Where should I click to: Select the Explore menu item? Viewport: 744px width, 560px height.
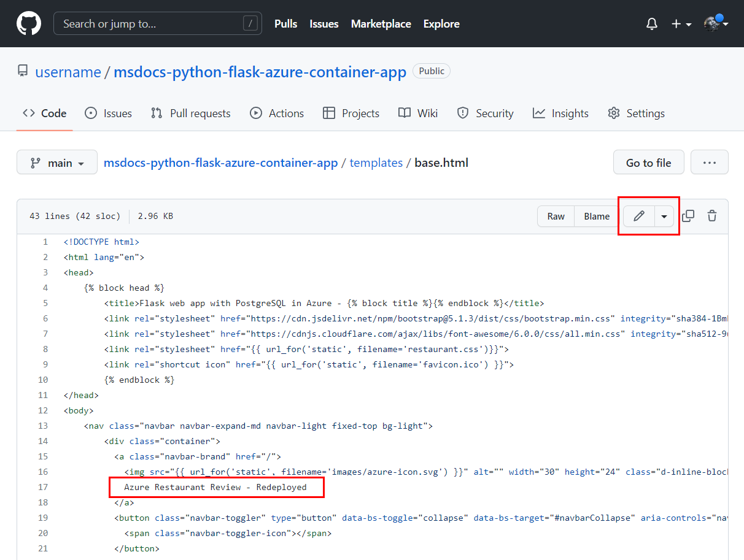pyautogui.click(x=441, y=24)
